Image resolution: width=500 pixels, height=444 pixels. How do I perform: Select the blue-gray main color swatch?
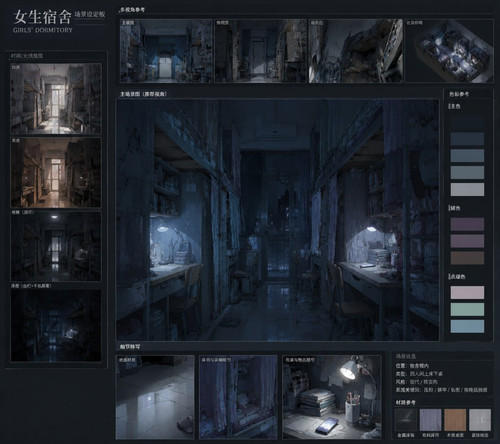467,172
